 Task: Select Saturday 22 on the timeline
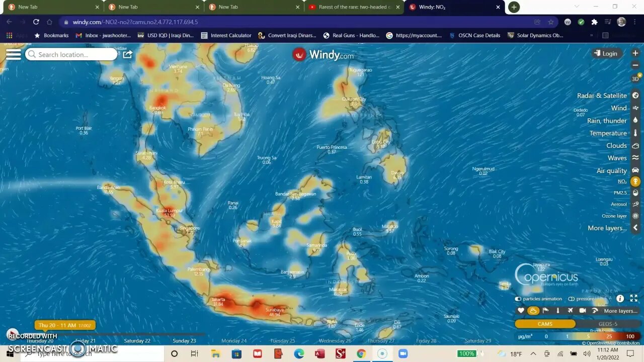(137, 341)
